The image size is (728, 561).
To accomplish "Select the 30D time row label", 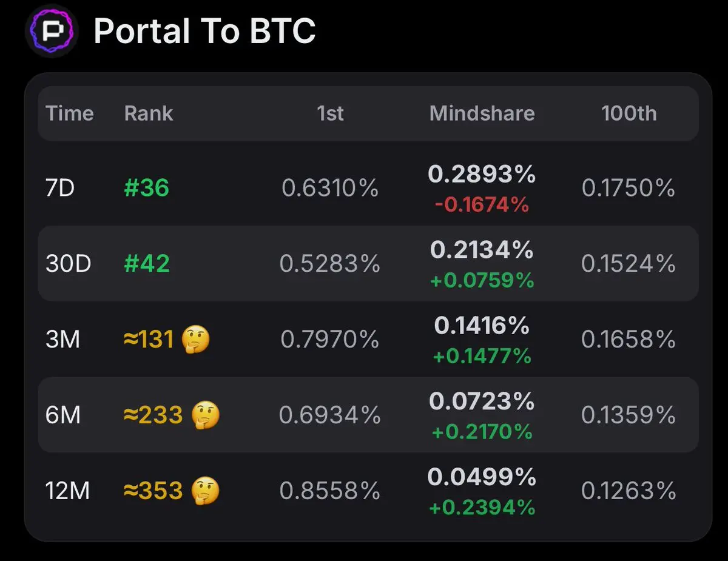I will 68,264.
